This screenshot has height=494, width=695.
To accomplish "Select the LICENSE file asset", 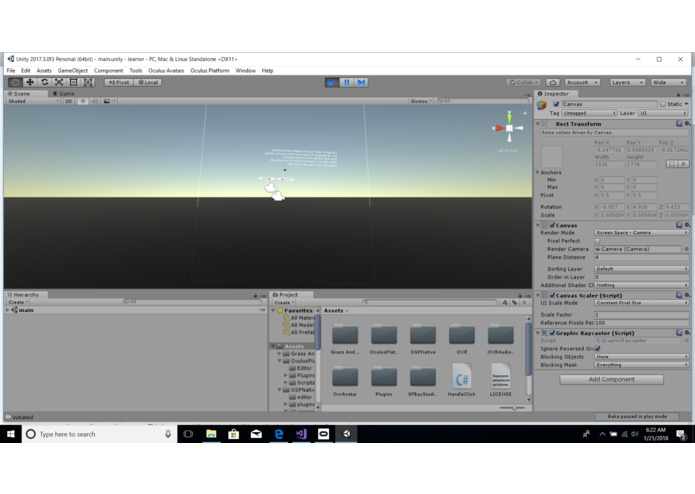I will (500, 380).
